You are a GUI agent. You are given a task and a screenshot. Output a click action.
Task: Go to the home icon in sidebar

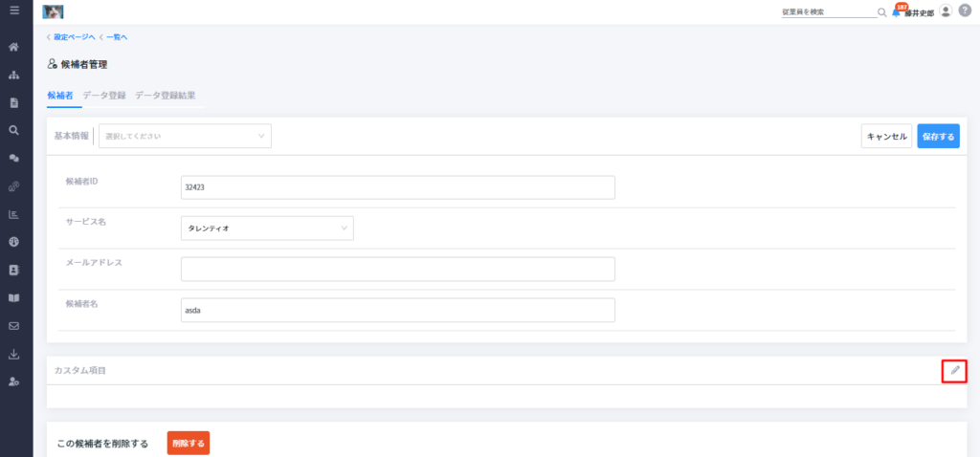(x=13, y=47)
